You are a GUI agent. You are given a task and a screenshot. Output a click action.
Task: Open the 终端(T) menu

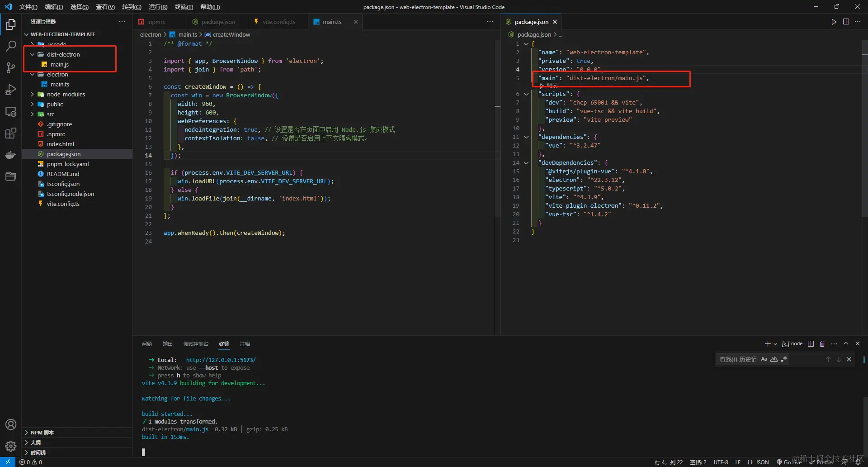click(184, 7)
